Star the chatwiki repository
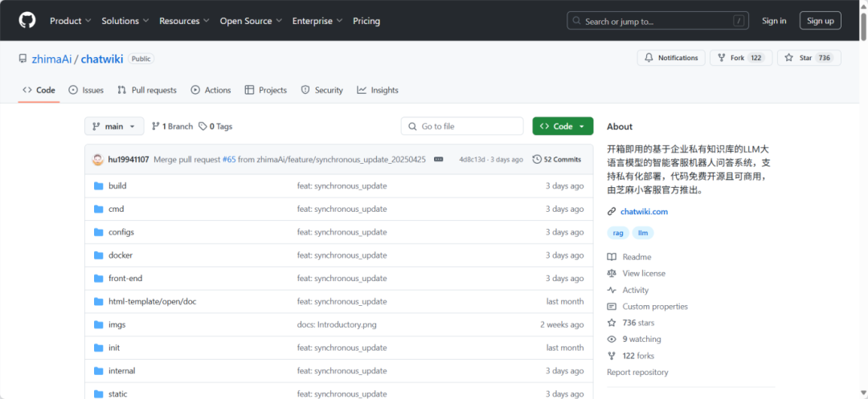Screen dimensions: 868x399 [809, 58]
